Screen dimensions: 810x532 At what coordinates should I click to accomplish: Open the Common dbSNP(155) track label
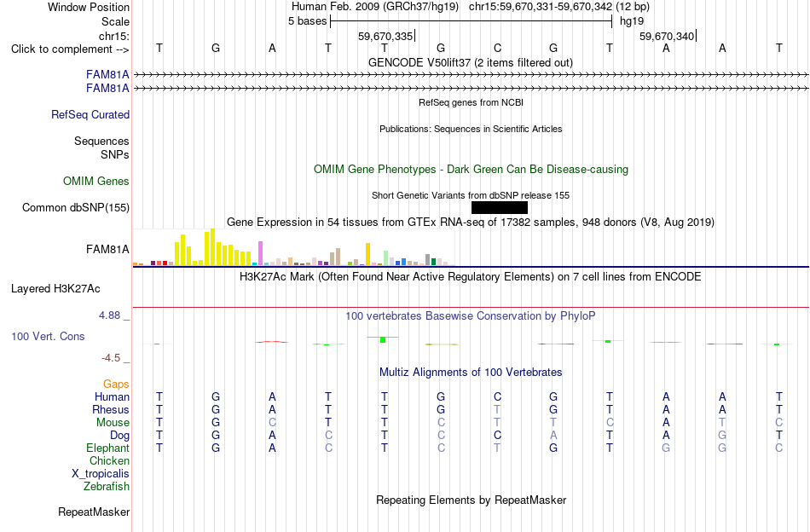pyautogui.click(x=75, y=208)
